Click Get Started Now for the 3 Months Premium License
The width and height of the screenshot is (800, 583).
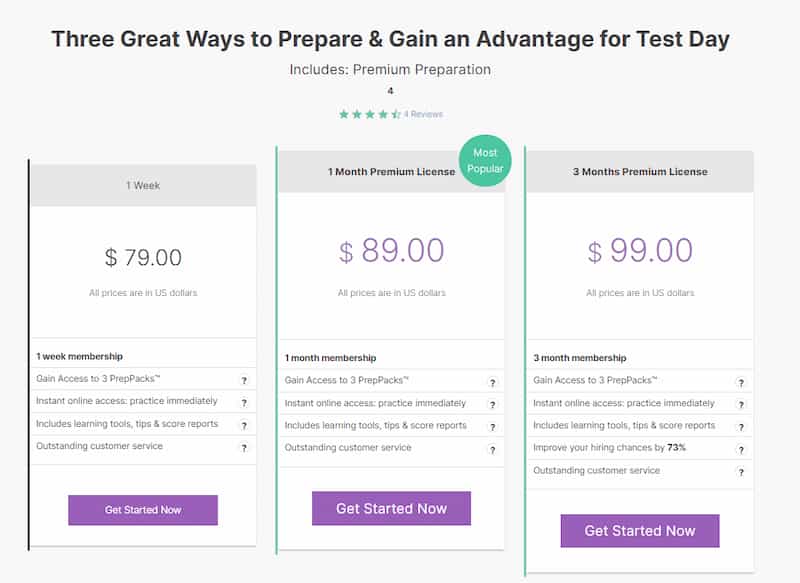[x=639, y=531]
